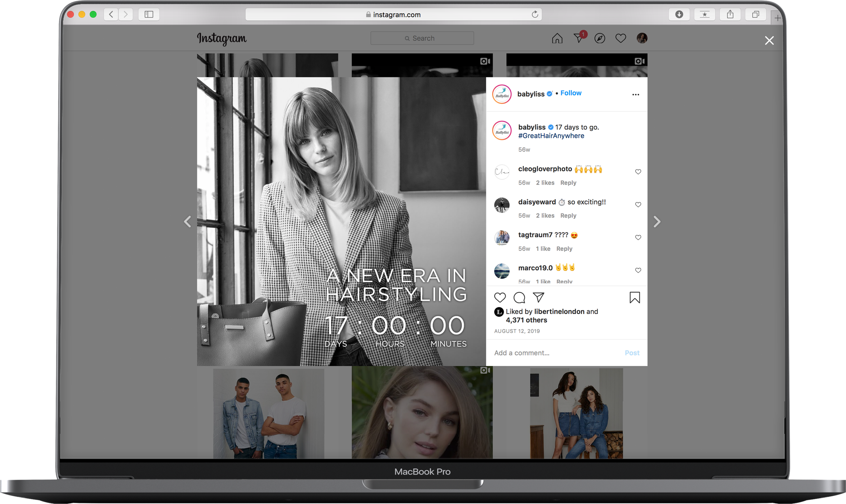This screenshot has width=846, height=504.
Task: Open profile avatar in header
Action: [x=642, y=38]
